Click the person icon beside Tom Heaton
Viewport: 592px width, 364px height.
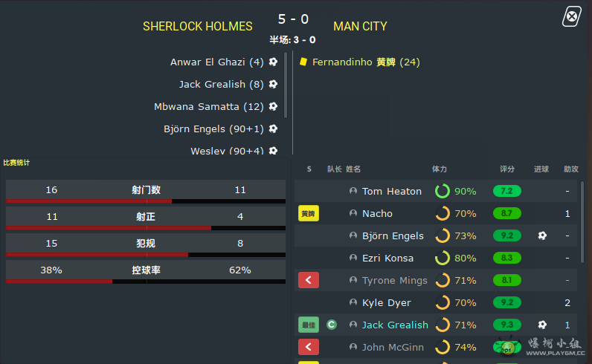[353, 192]
